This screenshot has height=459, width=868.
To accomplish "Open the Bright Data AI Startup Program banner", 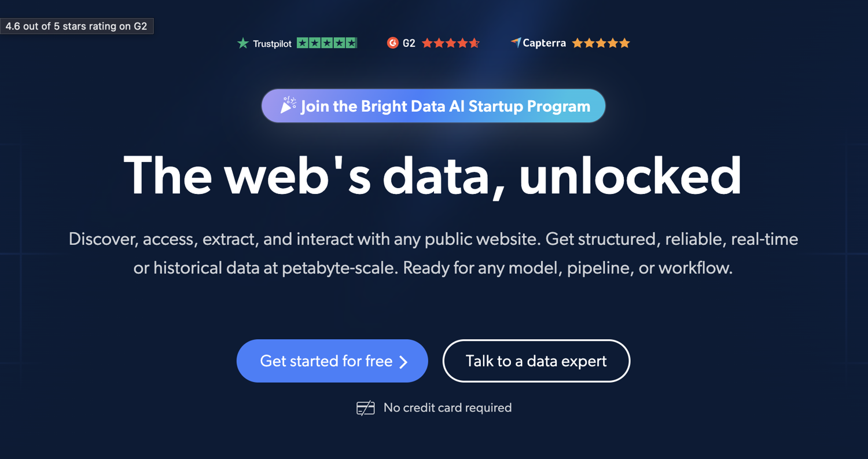I will point(433,105).
